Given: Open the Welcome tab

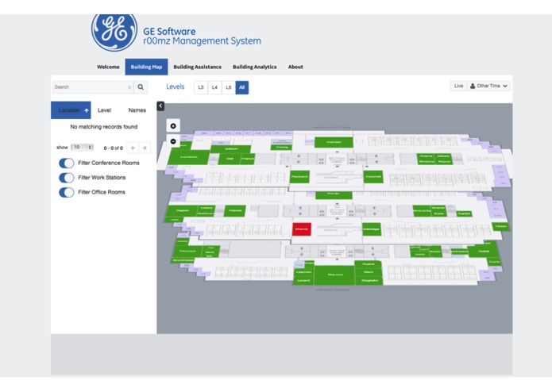Looking at the screenshot, I should pyautogui.click(x=108, y=67).
